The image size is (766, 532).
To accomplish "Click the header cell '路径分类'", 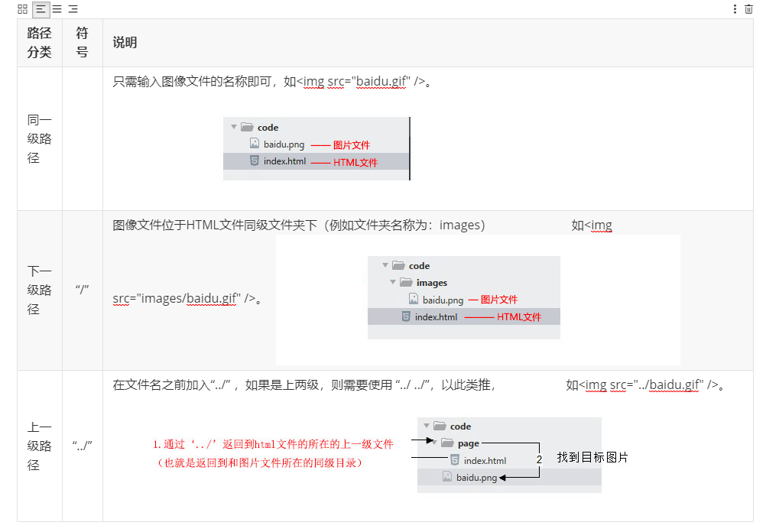I will [x=40, y=43].
